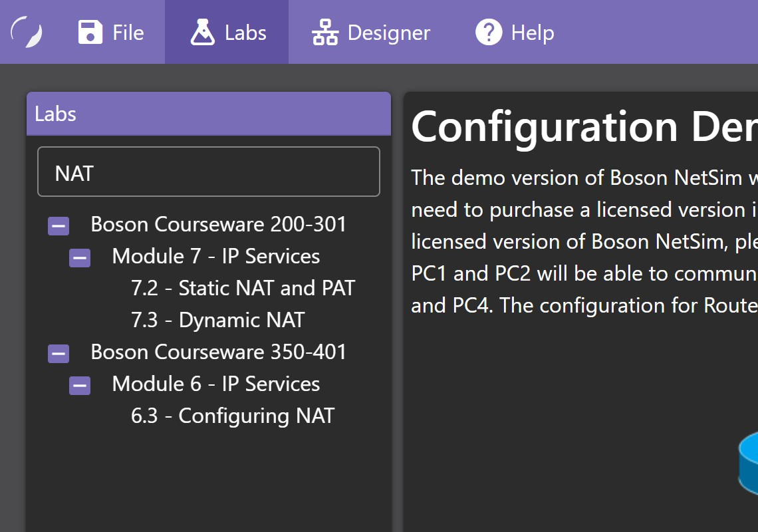The width and height of the screenshot is (758, 532).
Task: Click the Help question mark icon
Action: tap(489, 32)
